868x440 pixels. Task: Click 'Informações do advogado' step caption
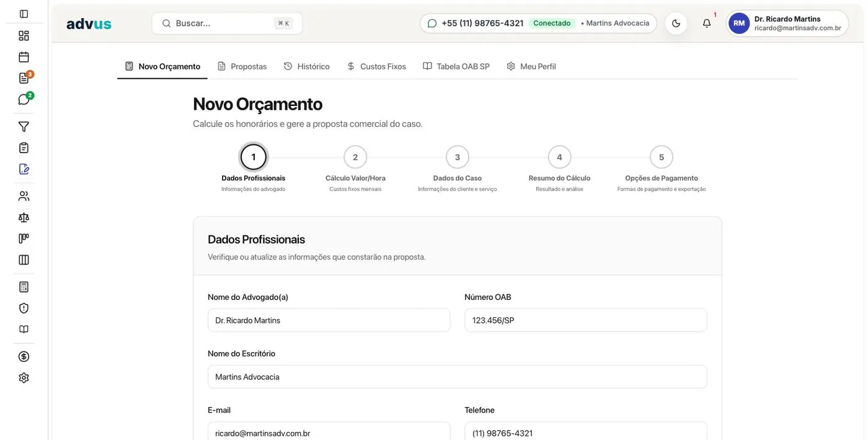click(254, 189)
